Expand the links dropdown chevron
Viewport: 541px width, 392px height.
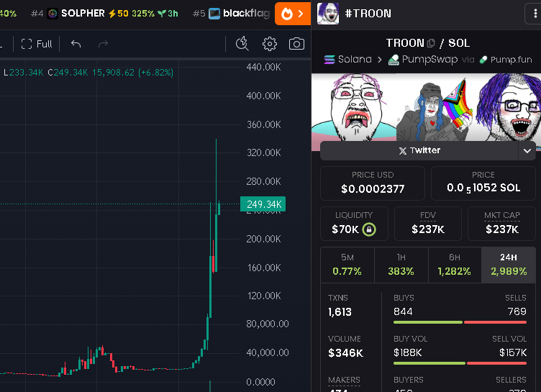[x=527, y=151]
